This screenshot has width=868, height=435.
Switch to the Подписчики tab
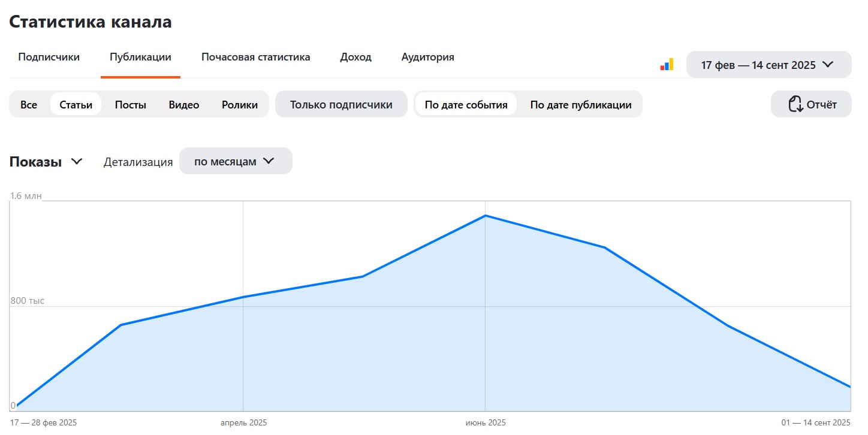49,58
